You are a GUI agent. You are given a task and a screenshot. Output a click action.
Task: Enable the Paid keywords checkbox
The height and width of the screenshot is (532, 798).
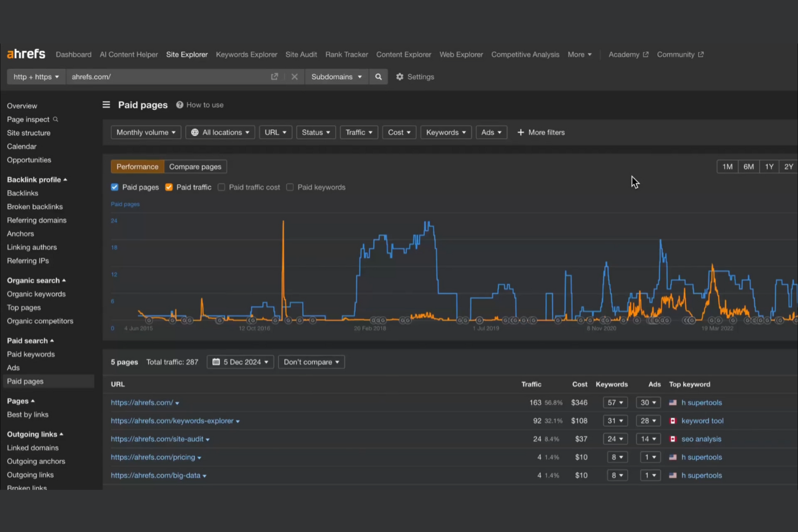(290, 187)
